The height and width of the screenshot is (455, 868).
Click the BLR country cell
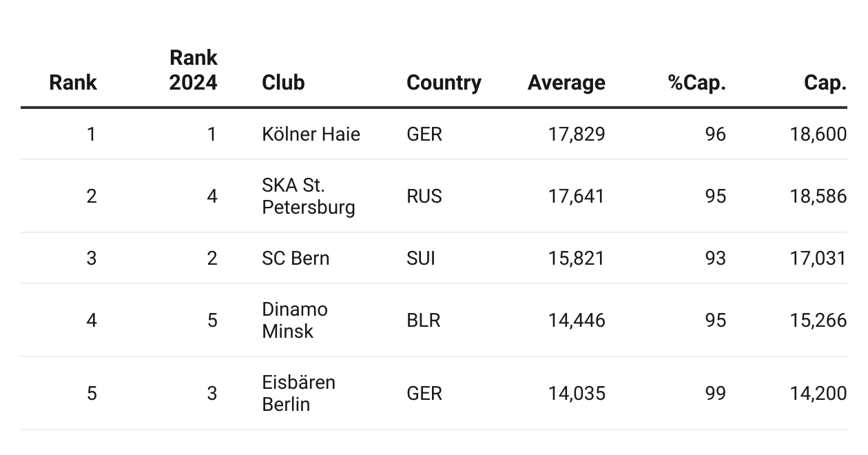coord(424,321)
